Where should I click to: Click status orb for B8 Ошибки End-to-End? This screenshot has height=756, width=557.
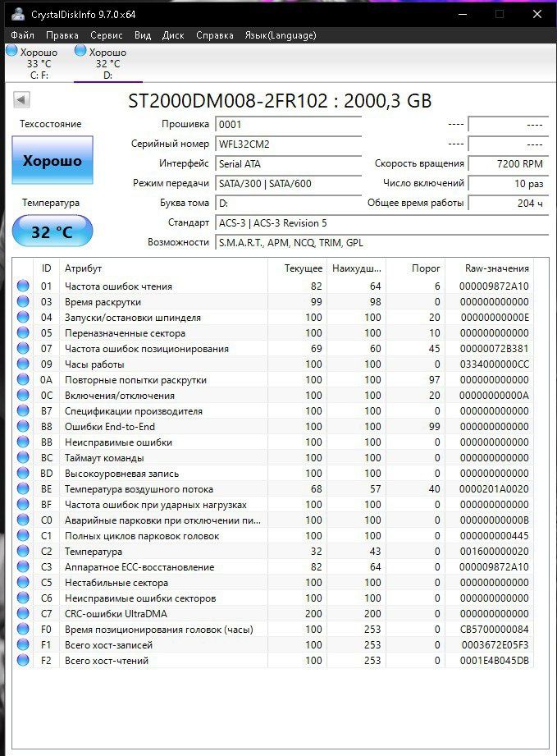click(23, 426)
